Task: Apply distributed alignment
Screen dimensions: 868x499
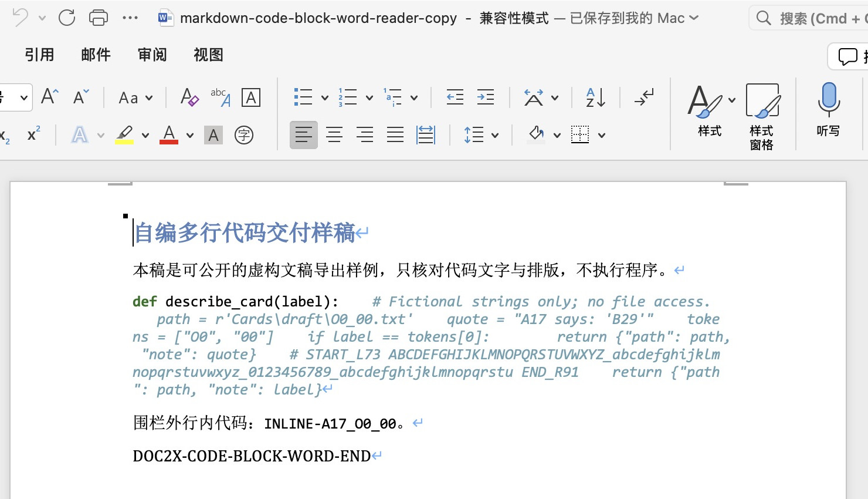Action: tap(426, 135)
